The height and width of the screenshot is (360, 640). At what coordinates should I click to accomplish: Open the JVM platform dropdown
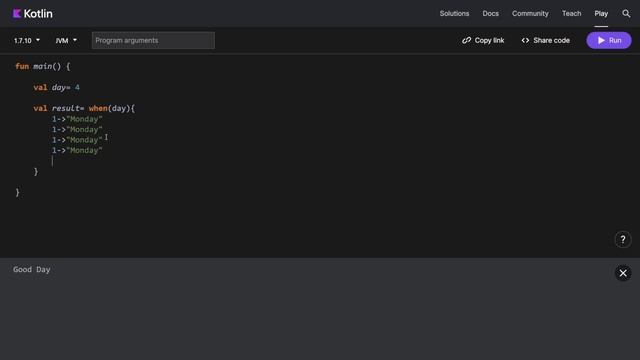66,40
